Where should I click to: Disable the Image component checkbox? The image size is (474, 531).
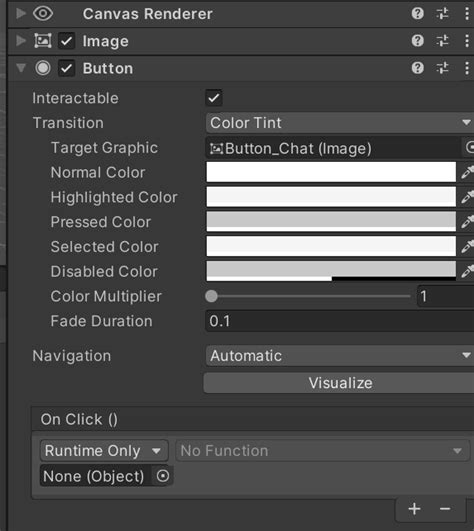click(66, 41)
